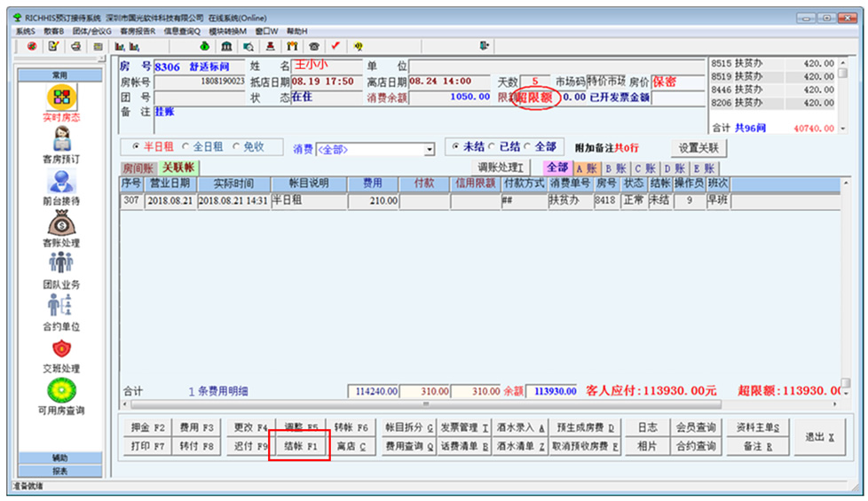
Task: Click the telephone toolbar icon
Action: pos(313,46)
